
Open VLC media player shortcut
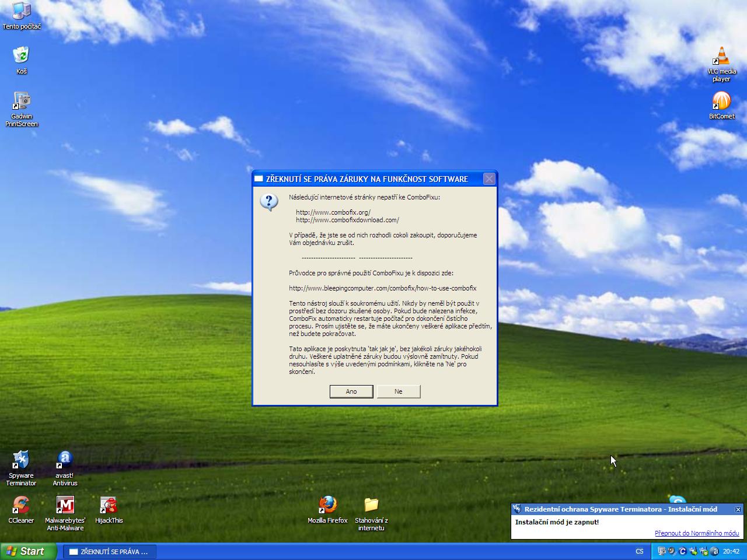(721, 57)
